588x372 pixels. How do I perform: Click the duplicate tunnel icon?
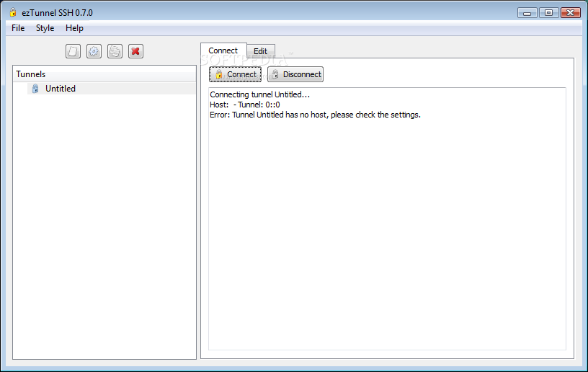[115, 51]
